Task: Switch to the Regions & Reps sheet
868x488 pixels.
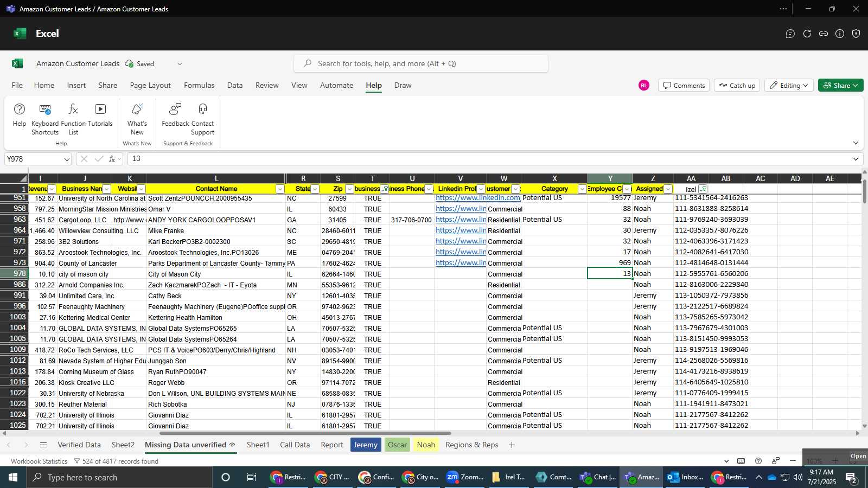Action: tap(472, 445)
